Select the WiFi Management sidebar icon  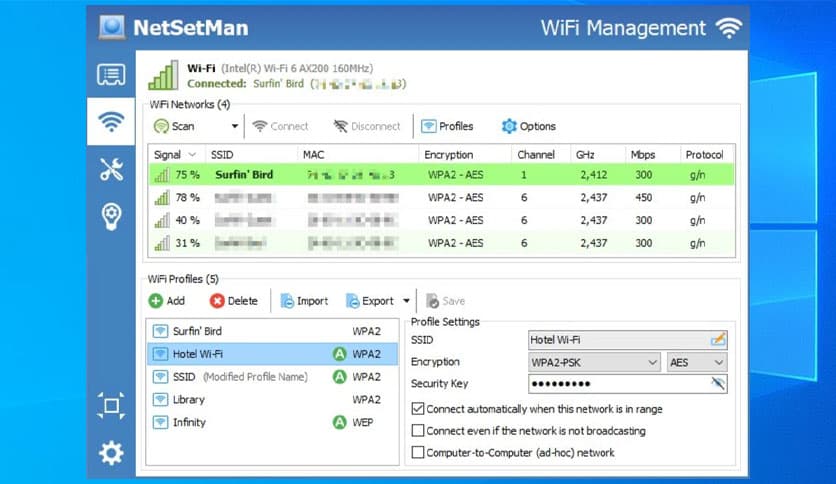pyautogui.click(x=111, y=122)
